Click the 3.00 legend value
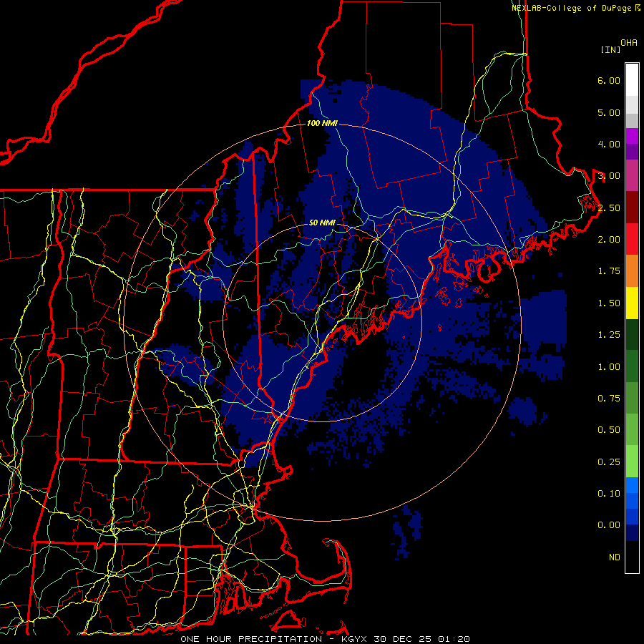The height and width of the screenshot is (644, 644). point(609,176)
